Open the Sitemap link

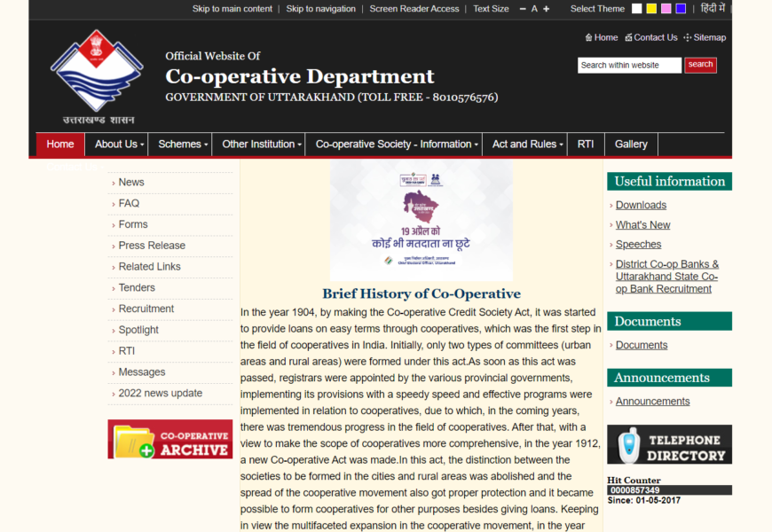point(705,37)
